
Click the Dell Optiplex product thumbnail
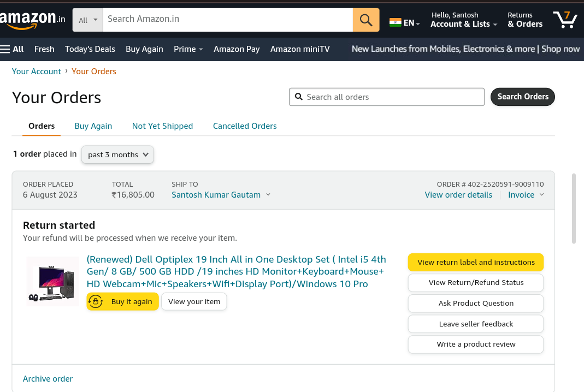tap(53, 282)
